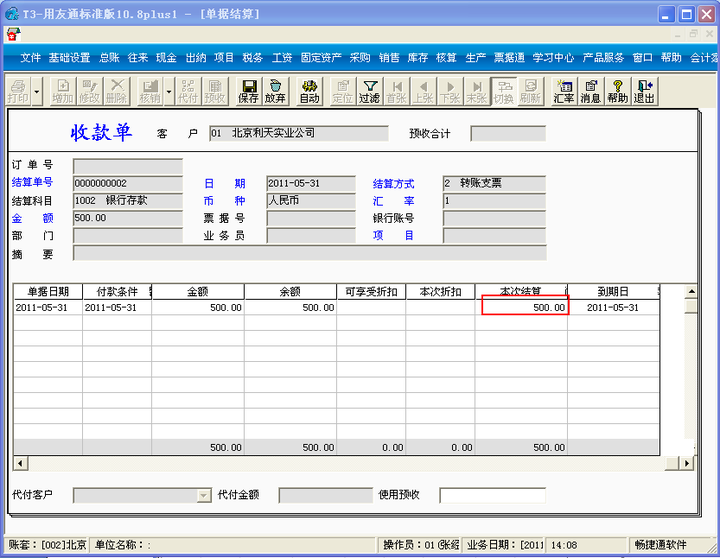Click the vertical scrollbar up arrow
Screen dimensions: 720x558
tap(691, 291)
